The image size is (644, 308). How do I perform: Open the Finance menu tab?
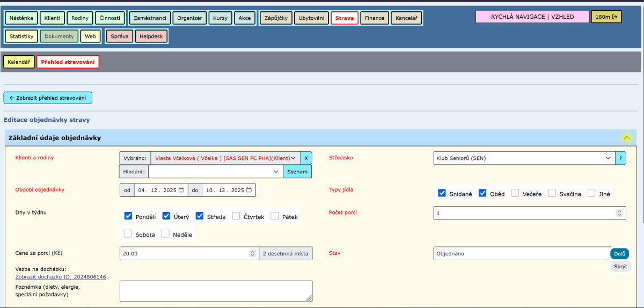point(374,18)
